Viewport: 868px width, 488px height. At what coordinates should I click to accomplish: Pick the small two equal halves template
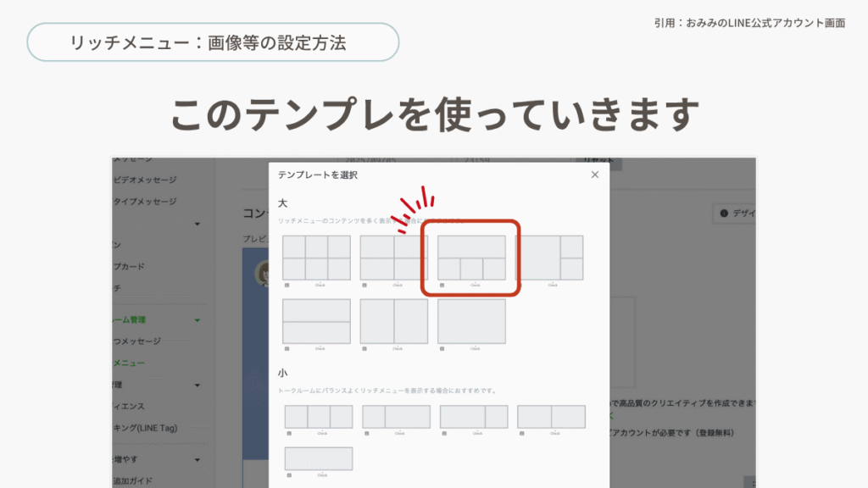tap(551, 417)
